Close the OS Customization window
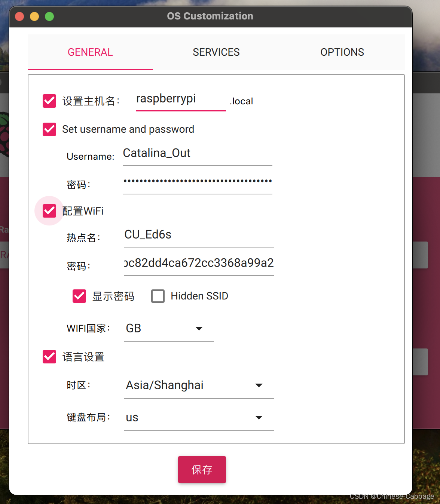 [x=19, y=16]
